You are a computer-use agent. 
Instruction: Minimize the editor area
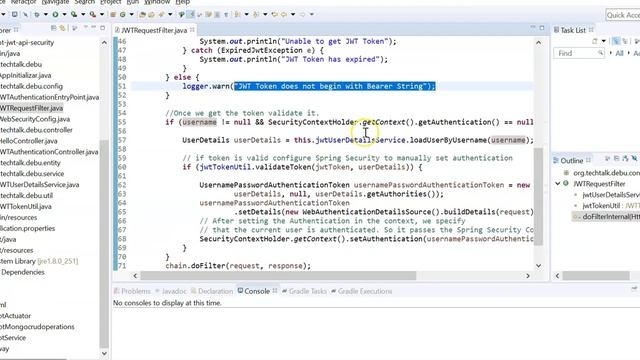click(x=533, y=27)
